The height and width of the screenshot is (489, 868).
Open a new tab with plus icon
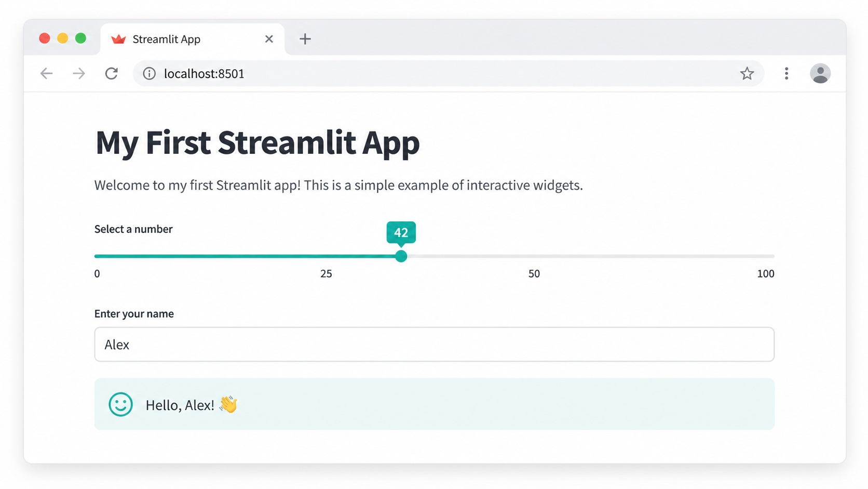pos(305,39)
